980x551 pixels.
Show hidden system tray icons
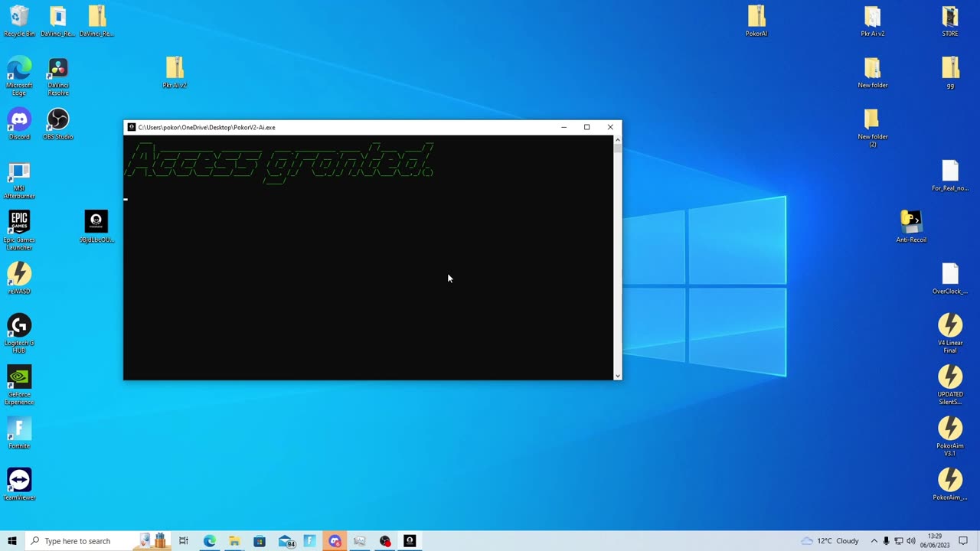tap(874, 541)
